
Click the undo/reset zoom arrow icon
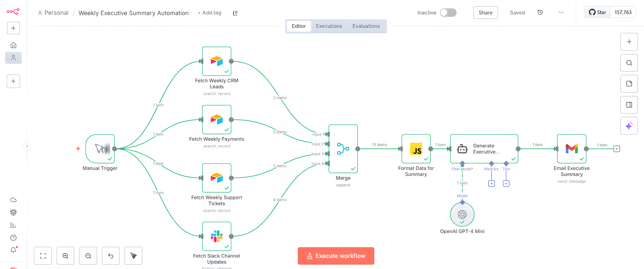111,256
